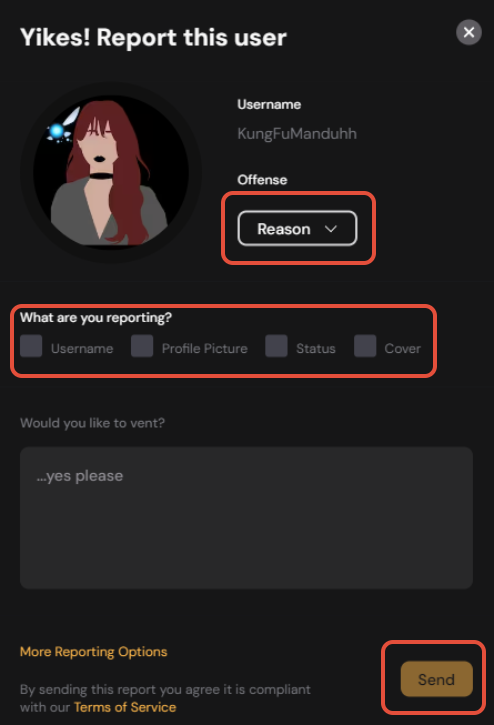Click the Username label above KungFuManduhh
The width and height of the screenshot is (494, 725).
(x=269, y=104)
